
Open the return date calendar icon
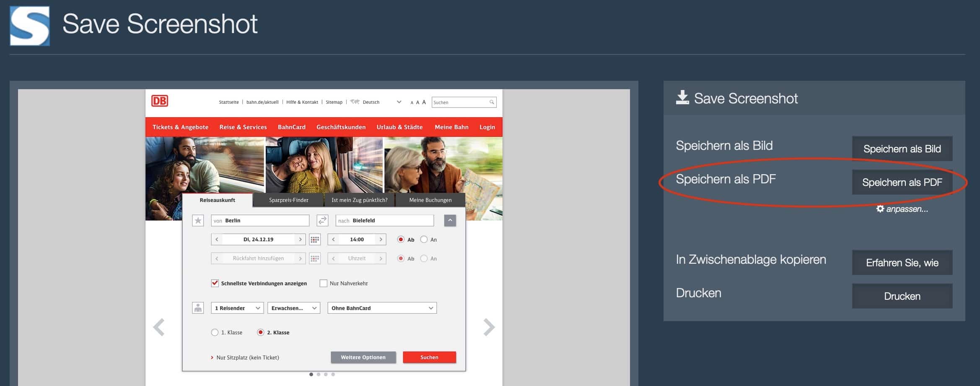tap(315, 258)
